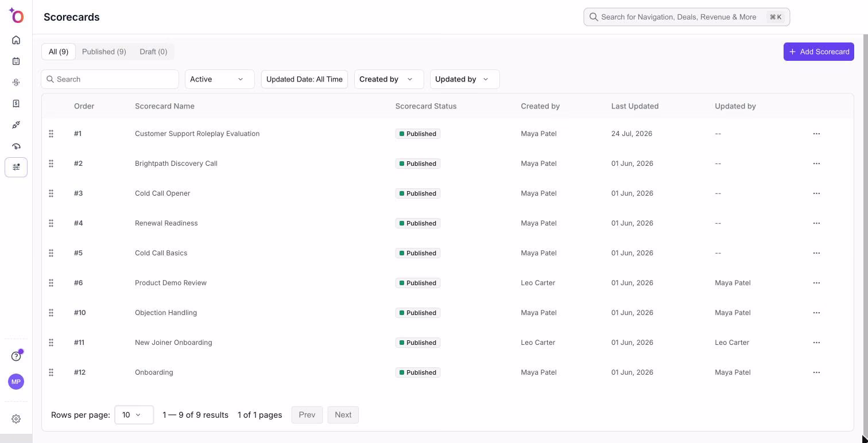868x443 pixels.
Task: Click the Prev pagination button
Action: [x=307, y=415]
